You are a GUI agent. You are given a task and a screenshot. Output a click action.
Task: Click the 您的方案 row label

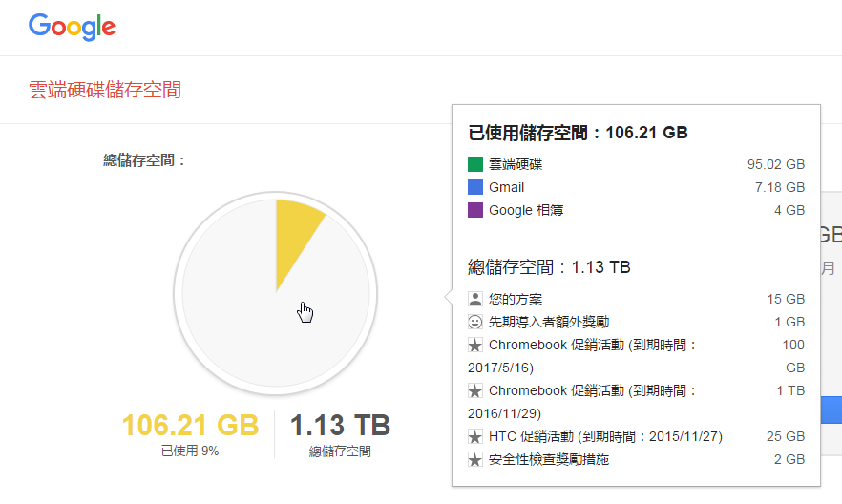[x=516, y=299]
